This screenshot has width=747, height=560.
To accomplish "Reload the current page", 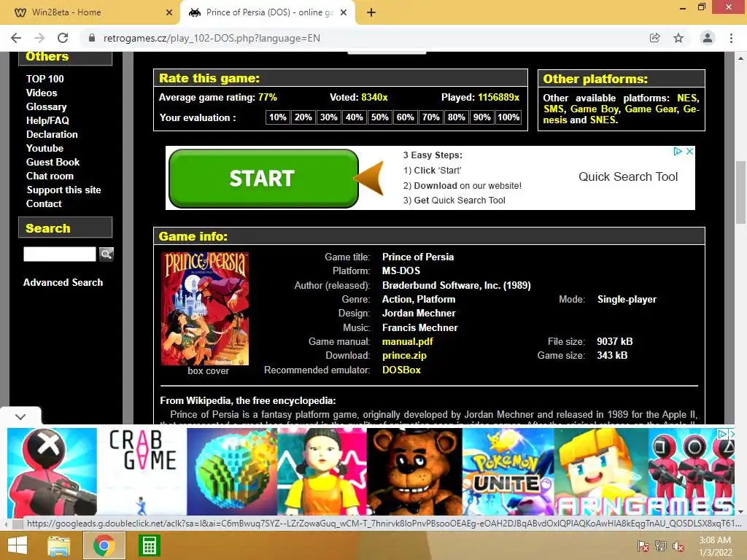I will click(x=63, y=38).
